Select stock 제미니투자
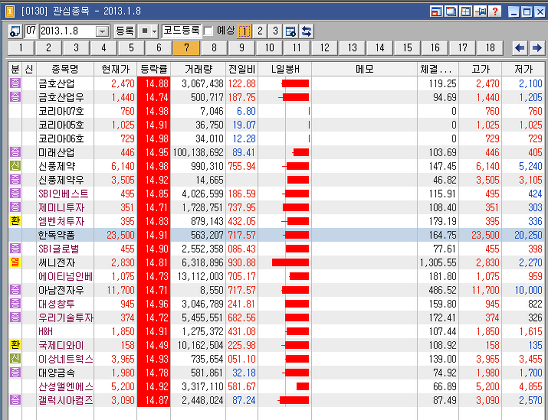Image resolution: width=548 pixels, height=420 pixels. tap(61, 208)
